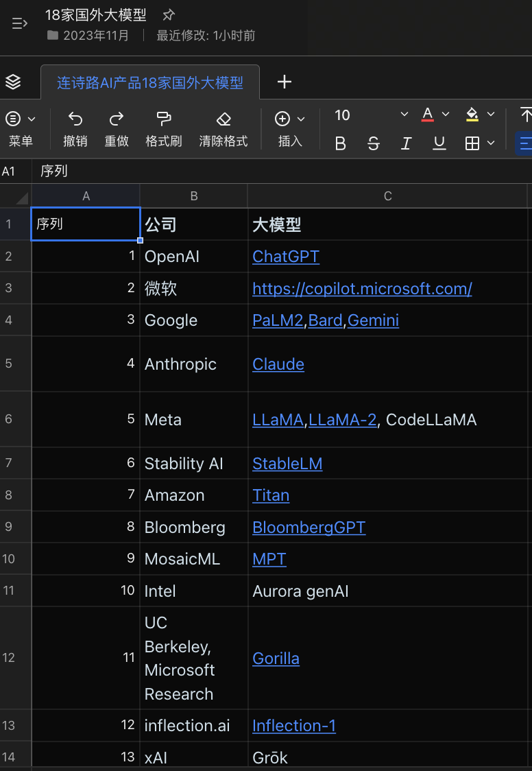Add a new sheet with plus icon
Viewport: 532px width, 771px height.
[285, 82]
